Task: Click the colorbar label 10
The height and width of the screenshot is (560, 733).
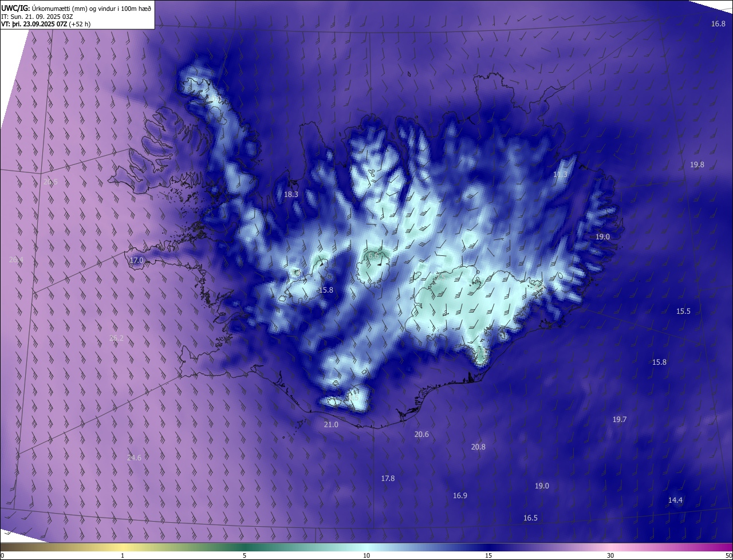Action: (366, 555)
